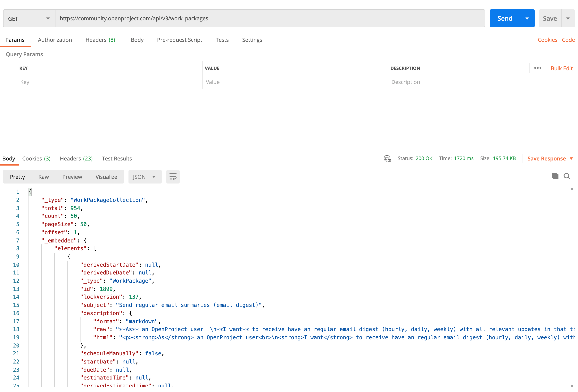Click the GET method dropdown

click(x=29, y=18)
